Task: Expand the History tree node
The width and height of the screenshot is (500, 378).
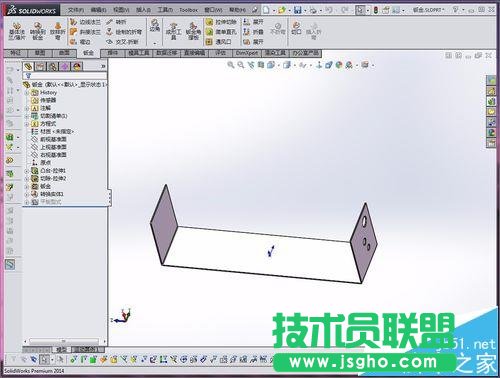Action: 27,92
